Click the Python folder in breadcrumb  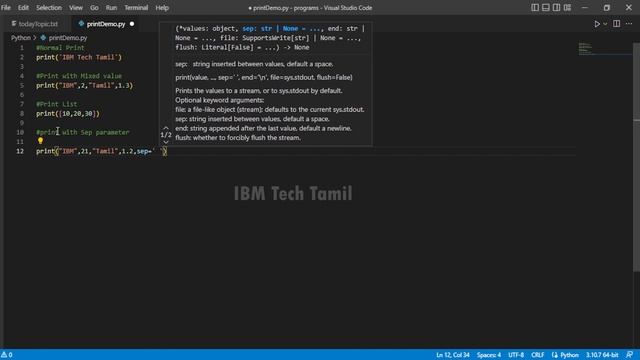[x=21, y=38]
